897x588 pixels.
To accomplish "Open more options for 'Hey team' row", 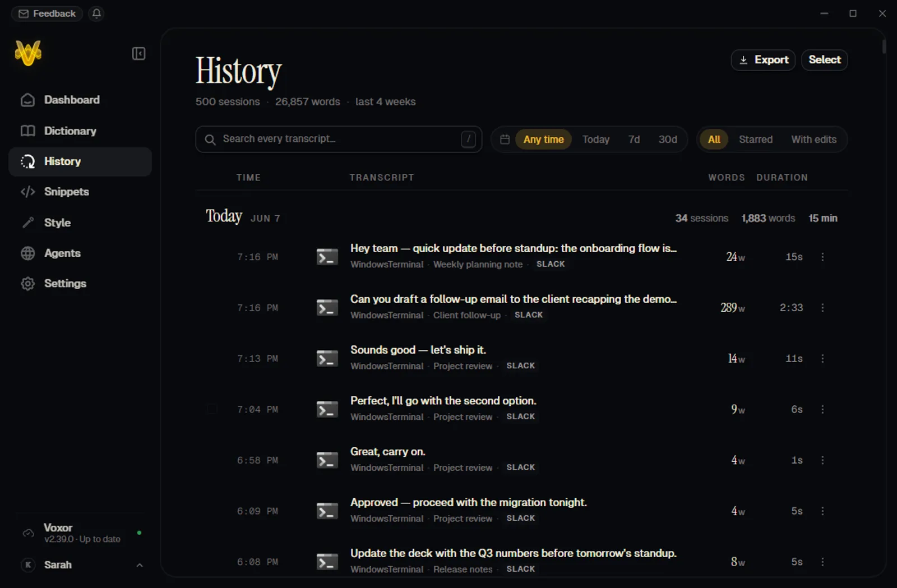I will pos(822,257).
